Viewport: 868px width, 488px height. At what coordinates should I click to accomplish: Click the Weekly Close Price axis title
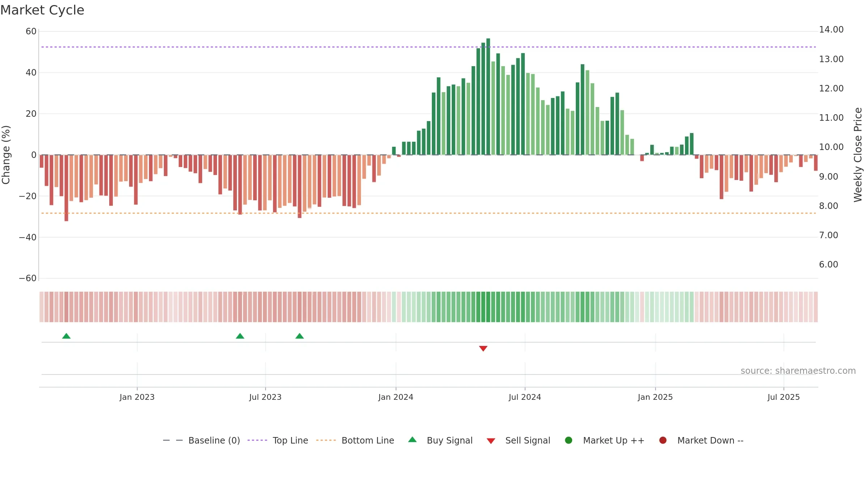[x=858, y=155]
